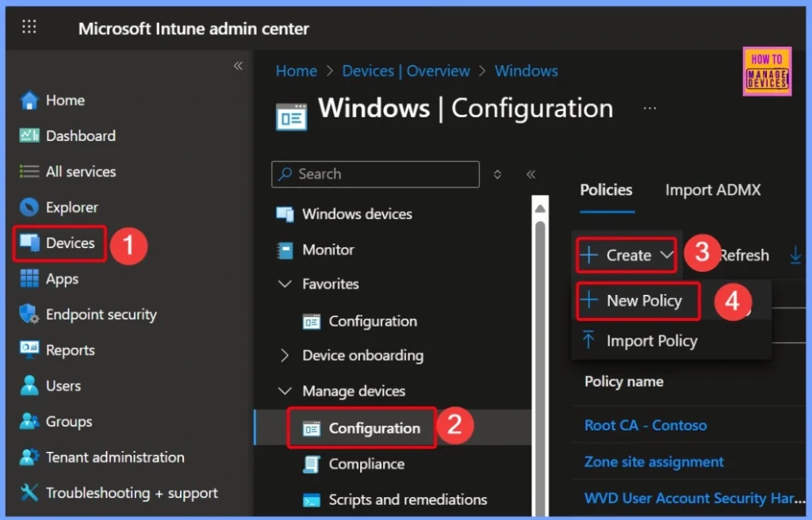Click the Configuration icon under Favorites

[311, 322]
